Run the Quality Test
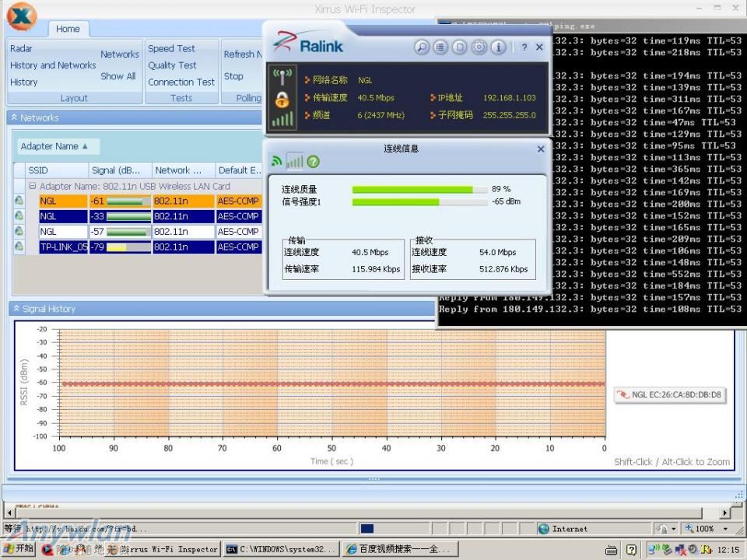Viewport: 747px width, 560px height. click(172, 65)
